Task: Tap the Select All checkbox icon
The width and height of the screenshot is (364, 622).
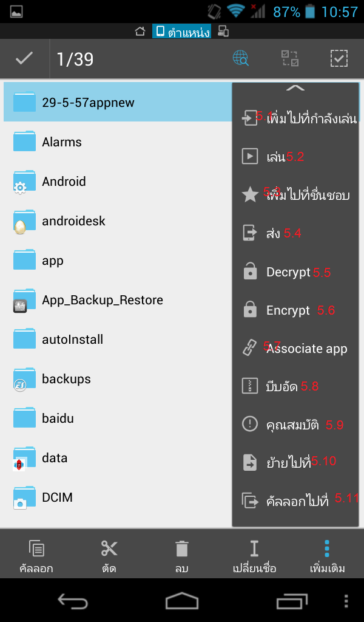Action: (x=339, y=58)
